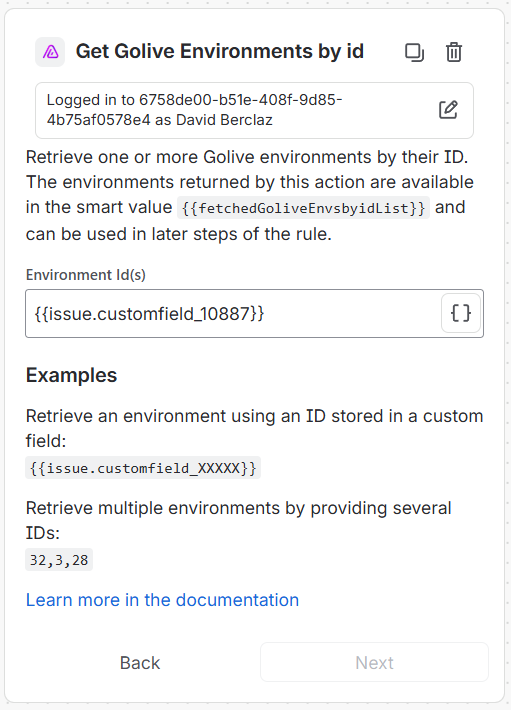
Task: Click the Examples heading
Action: click(72, 375)
